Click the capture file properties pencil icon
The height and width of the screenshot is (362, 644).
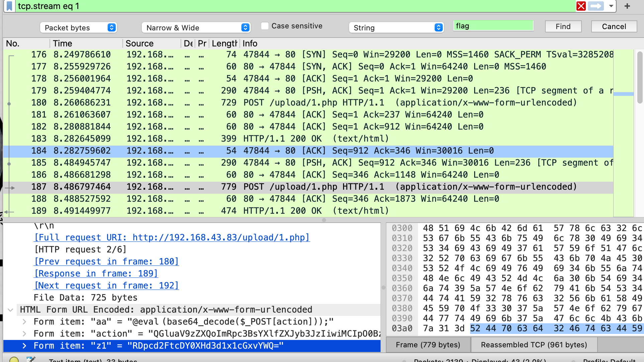tap(31, 360)
